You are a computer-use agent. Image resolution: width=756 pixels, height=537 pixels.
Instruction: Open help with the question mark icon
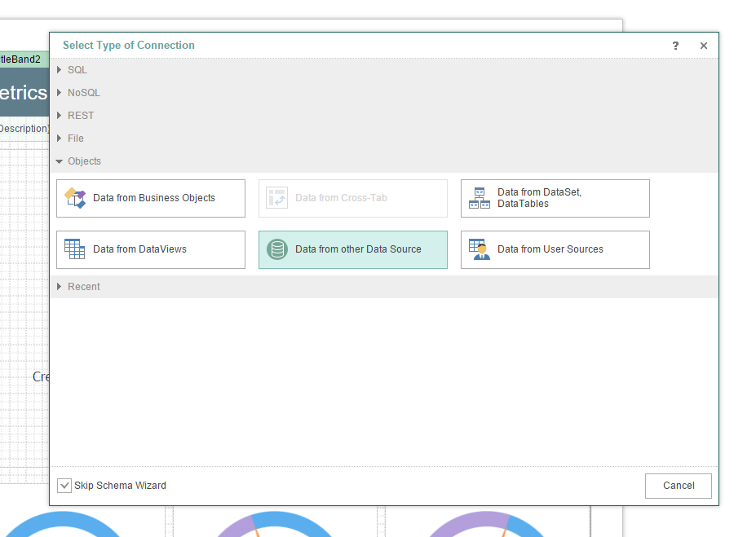click(675, 46)
